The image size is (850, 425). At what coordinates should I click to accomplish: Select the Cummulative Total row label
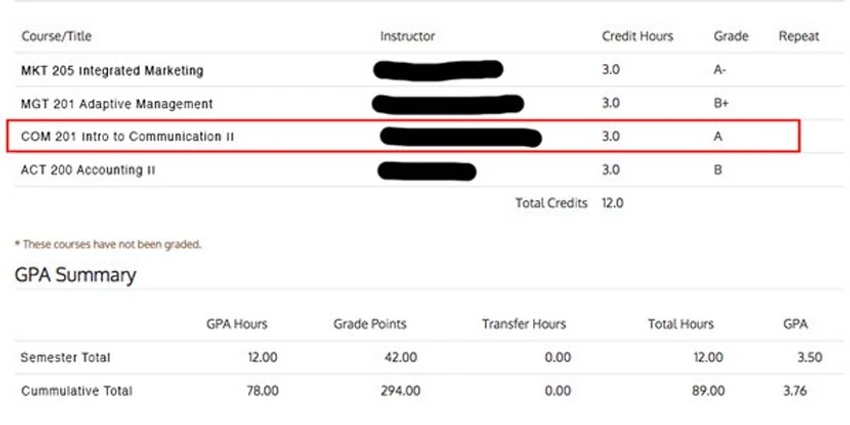76,391
